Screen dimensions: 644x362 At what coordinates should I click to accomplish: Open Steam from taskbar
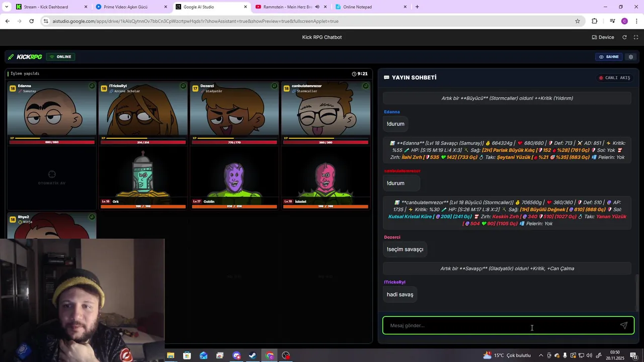click(x=253, y=355)
